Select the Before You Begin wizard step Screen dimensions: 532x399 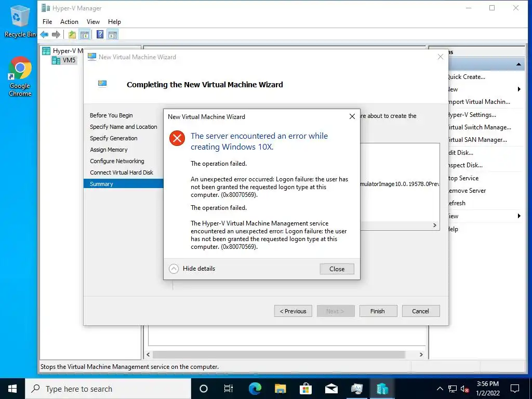111,115
